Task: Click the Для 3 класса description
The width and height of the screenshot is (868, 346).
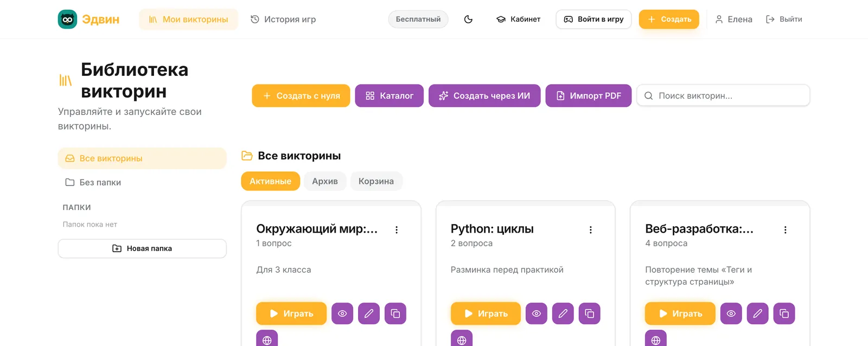Action: coord(284,270)
